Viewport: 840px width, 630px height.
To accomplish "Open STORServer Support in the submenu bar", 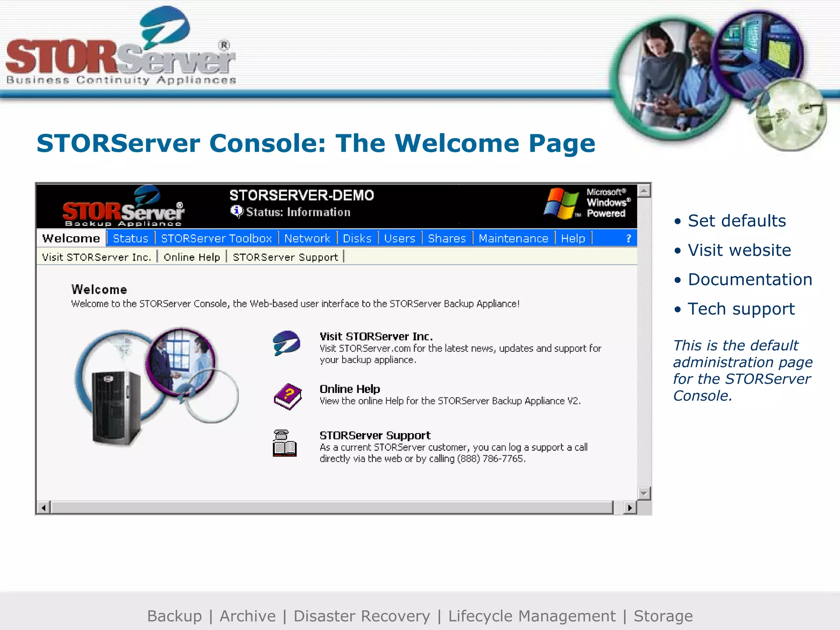I will click(x=285, y=257).
